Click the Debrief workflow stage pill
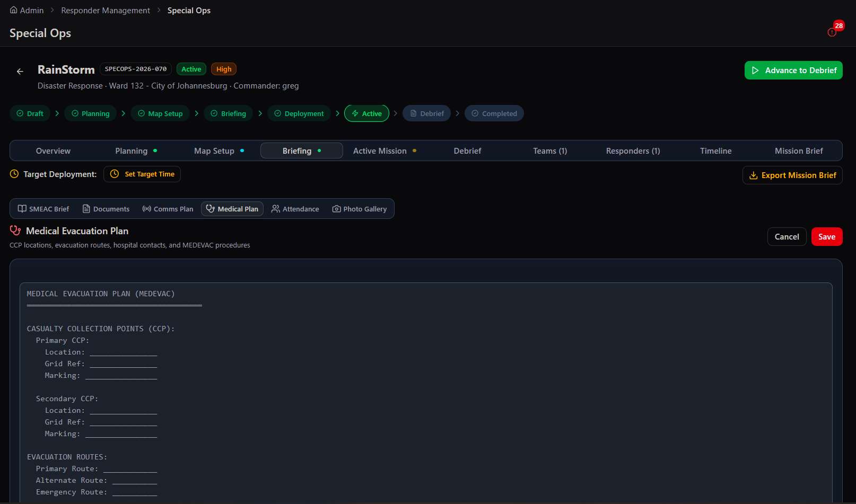This screenshot has width=856, height=504. pyautogui.click(x=427, y=113)
